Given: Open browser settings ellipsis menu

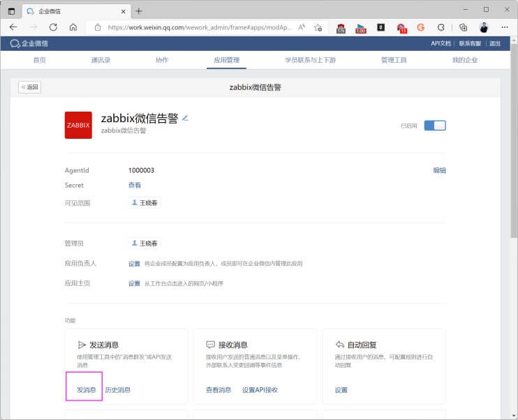Looking at the screenshot, I should (505, 27).
